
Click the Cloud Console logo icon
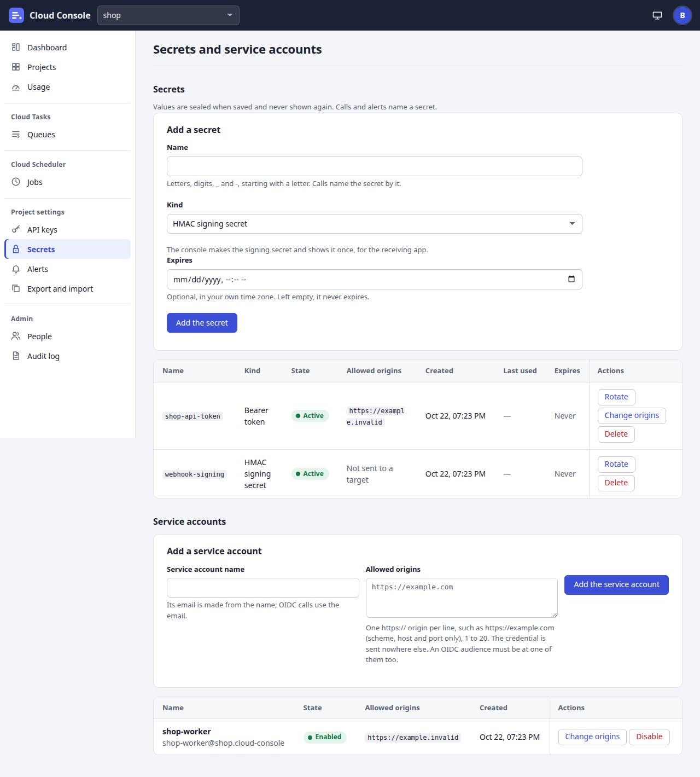pyautogui.click(x=16, y=15)
